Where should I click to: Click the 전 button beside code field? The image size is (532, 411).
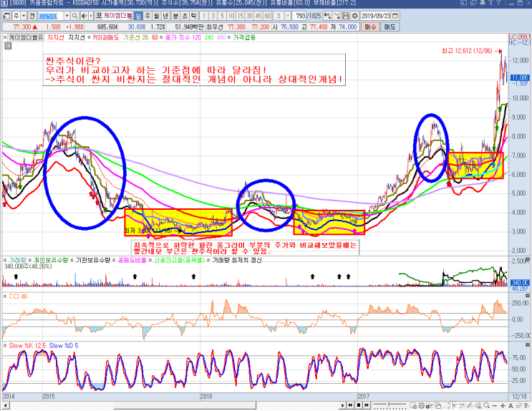[x=32, y=16]
